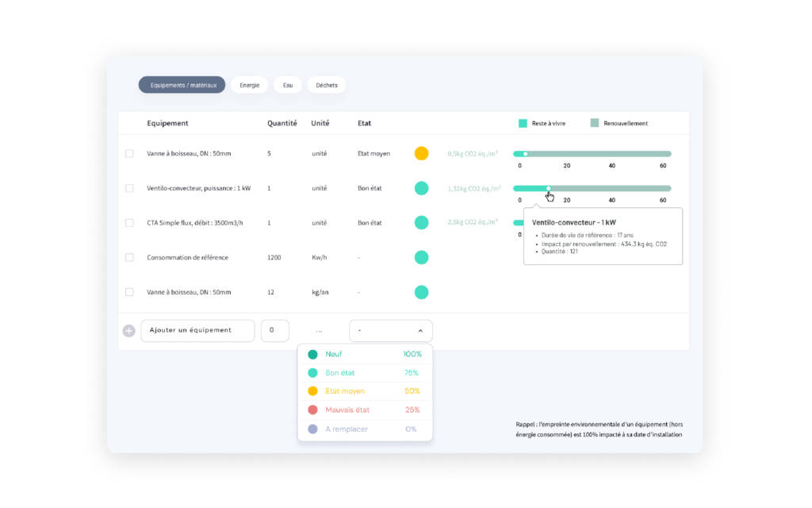Select Neuf 100% from the state list
The image size is (812, 508).
[365, 355]
